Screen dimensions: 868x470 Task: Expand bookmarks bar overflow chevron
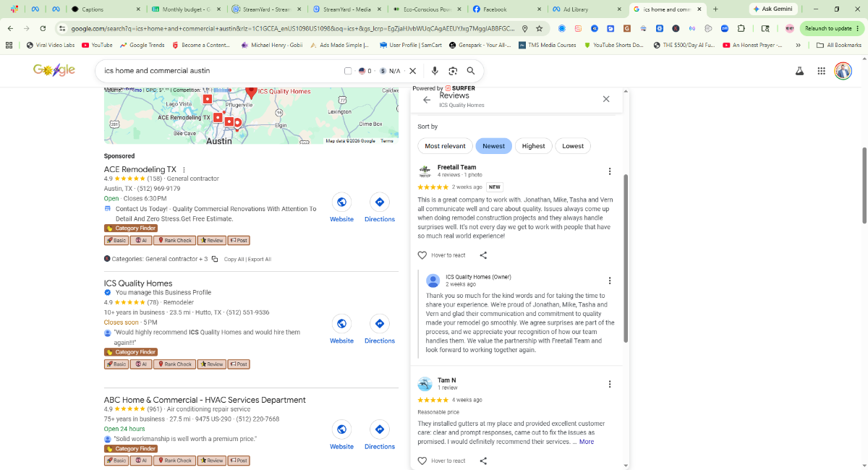point(798,45)
